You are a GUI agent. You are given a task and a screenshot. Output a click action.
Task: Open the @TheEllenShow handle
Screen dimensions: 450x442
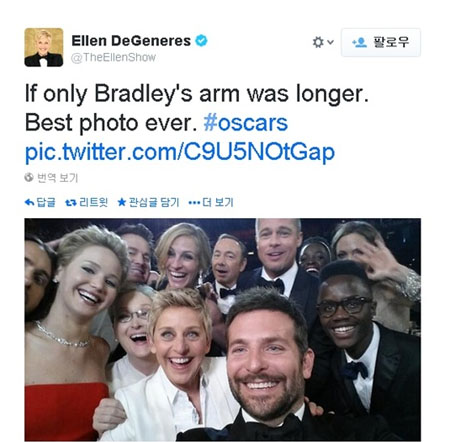pos(113,57)
